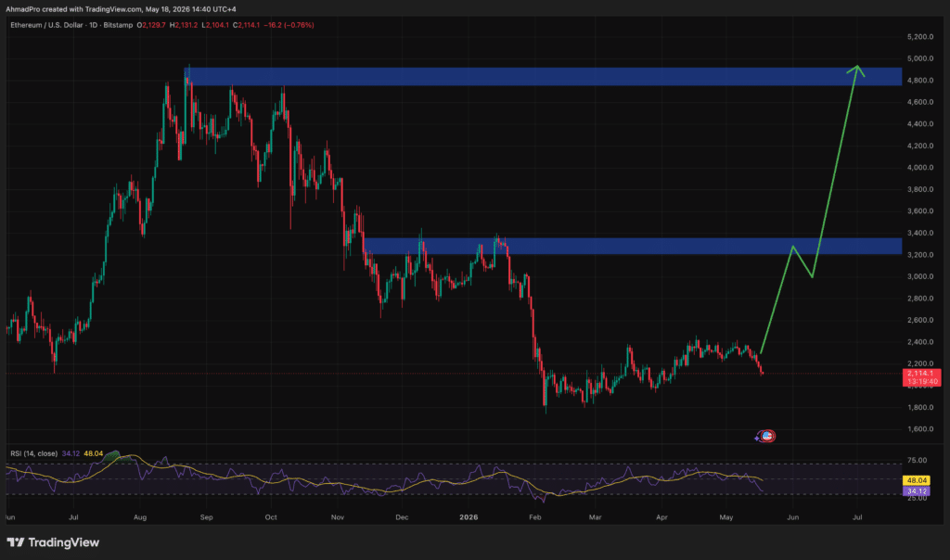This screenshot has width=950, height=560.
Task: Click the Feb label on the time axis
Action: (x=534, y=517)
